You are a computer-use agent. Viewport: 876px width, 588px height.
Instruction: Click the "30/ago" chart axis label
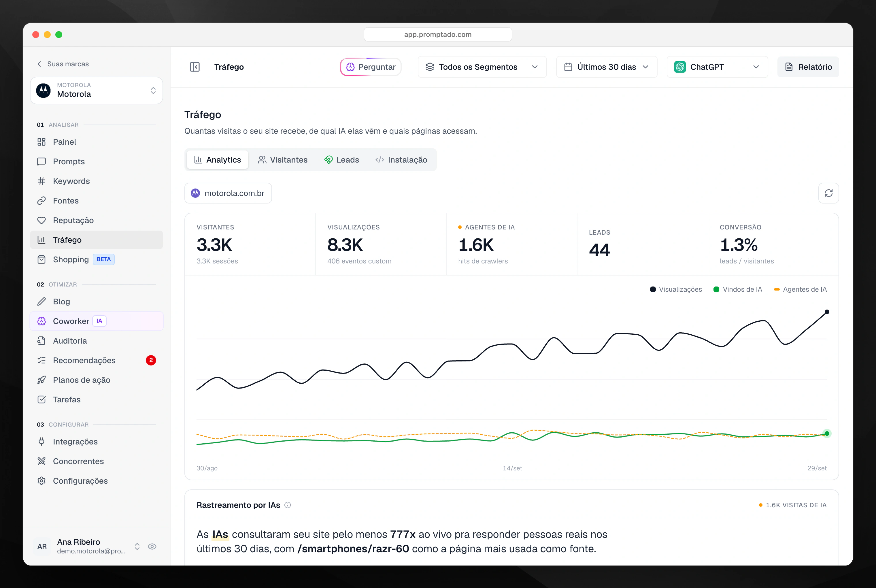click(x=207, y=468)
